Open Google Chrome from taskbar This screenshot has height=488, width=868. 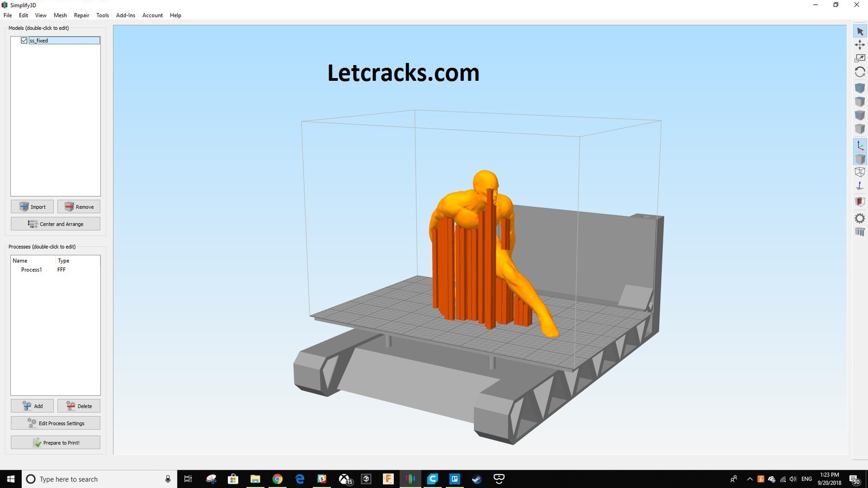(277, 479)
